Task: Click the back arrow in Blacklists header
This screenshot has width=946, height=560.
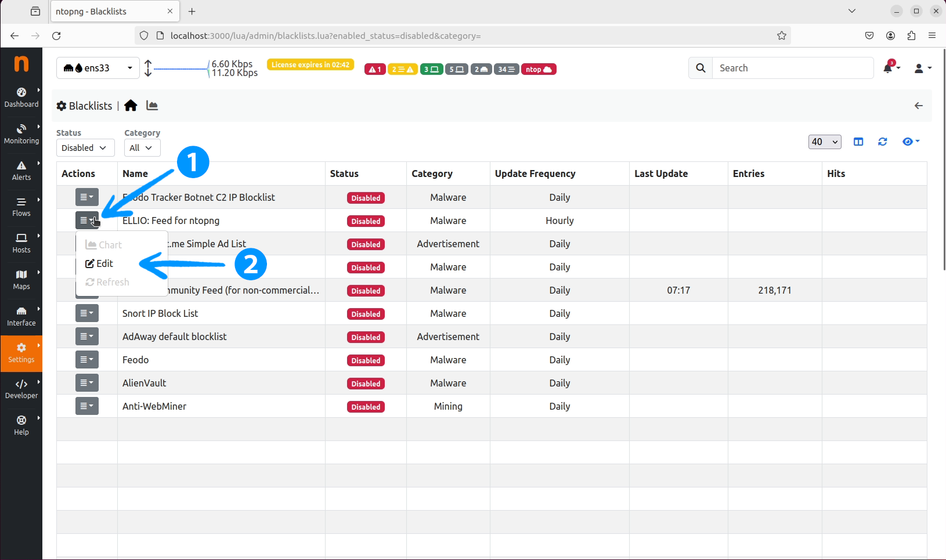Action: 918,106
